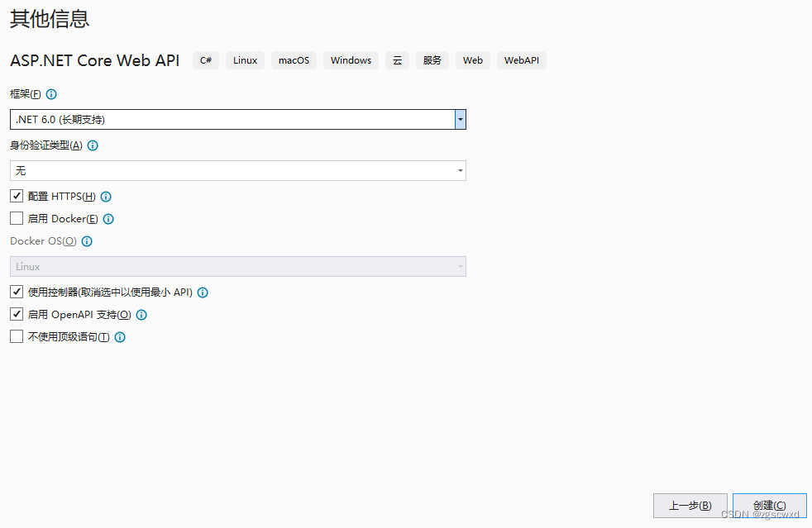Click the 其他信息 heading
Screen dimensions: 812x528
50,19
